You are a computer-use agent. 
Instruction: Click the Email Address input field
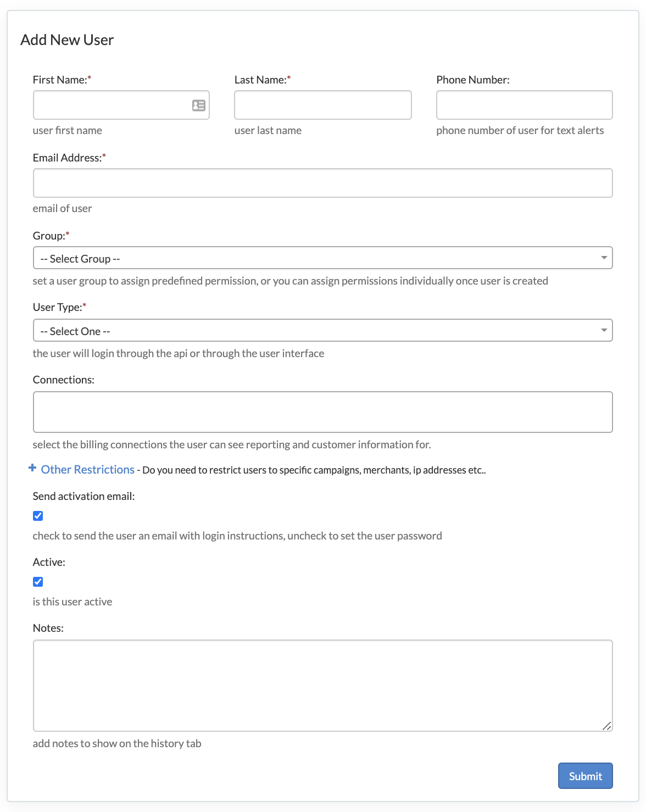pos(322,183)
